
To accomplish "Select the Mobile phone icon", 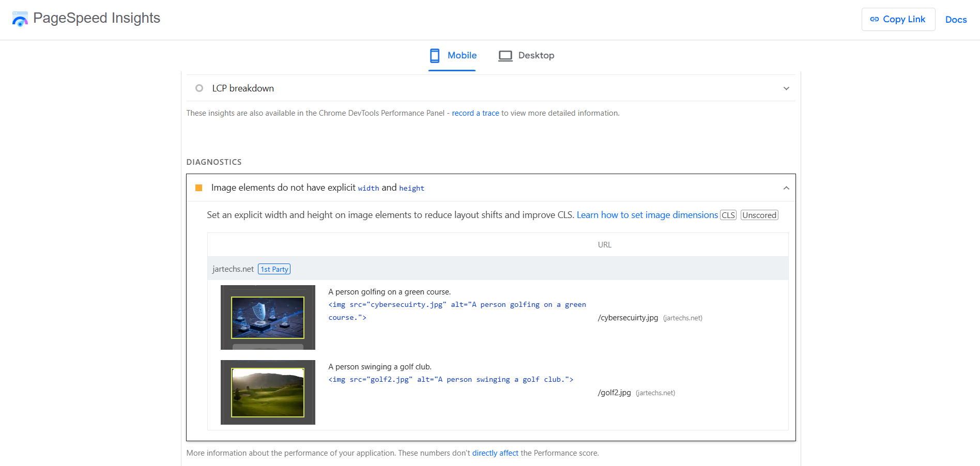I will coord(434,55).
